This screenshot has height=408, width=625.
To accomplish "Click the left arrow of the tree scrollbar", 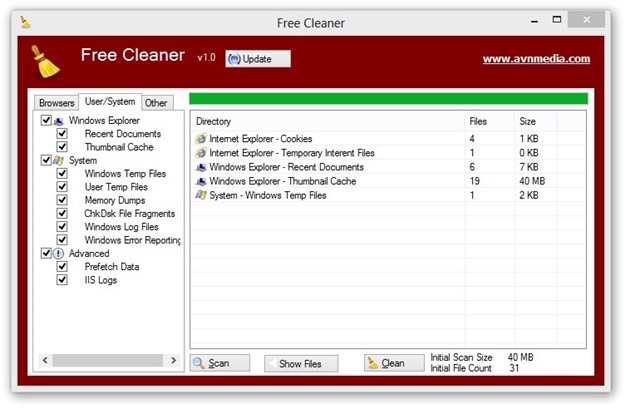I will click(45, 360).
